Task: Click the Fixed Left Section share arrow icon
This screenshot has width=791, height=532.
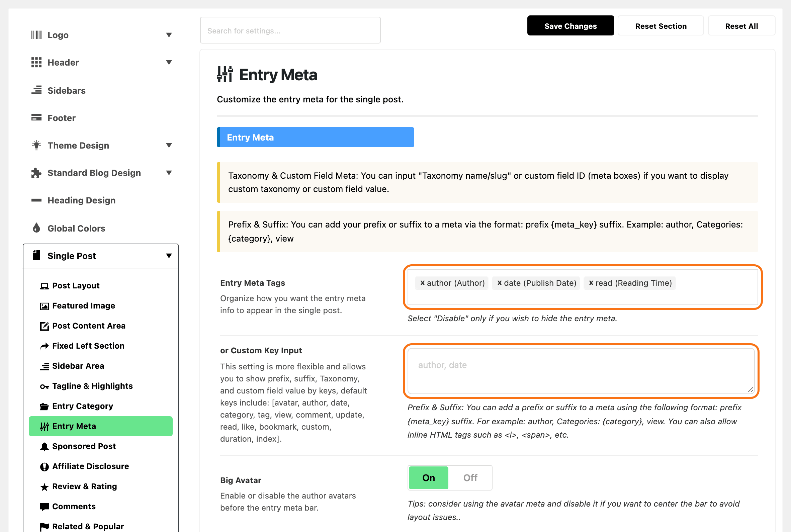Action: [x=45, y=346]
